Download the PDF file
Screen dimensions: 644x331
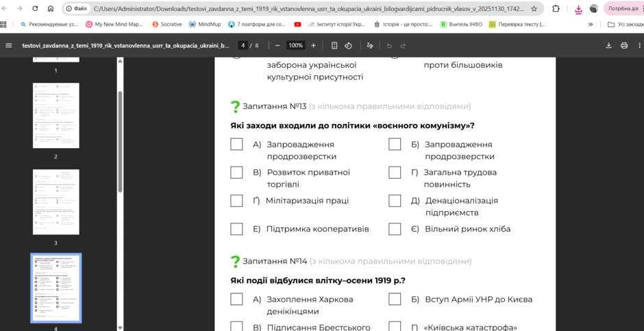click(608, 46)
